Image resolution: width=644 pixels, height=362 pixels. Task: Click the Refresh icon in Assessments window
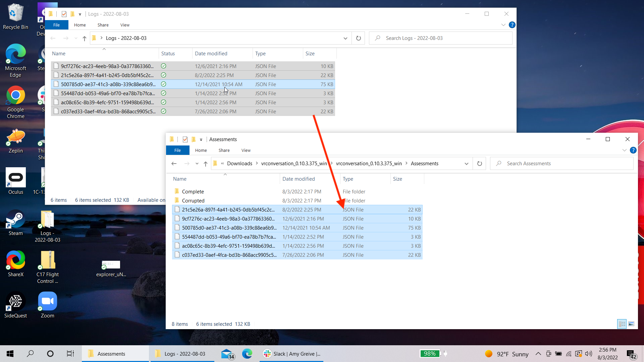pyautogui.click(x=480, y=164)
